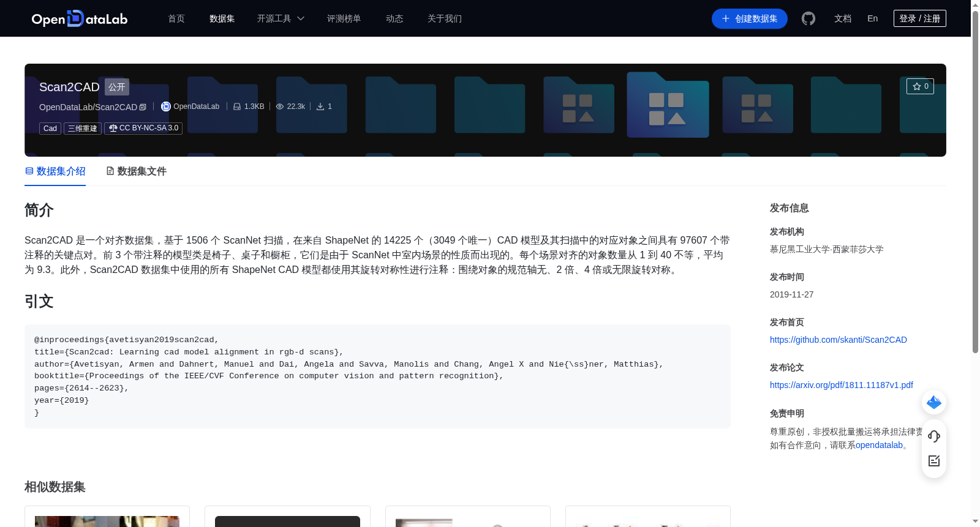Click the 三维重建 tag
This screenshot has height=527, width=980.
tap(83, 129)
